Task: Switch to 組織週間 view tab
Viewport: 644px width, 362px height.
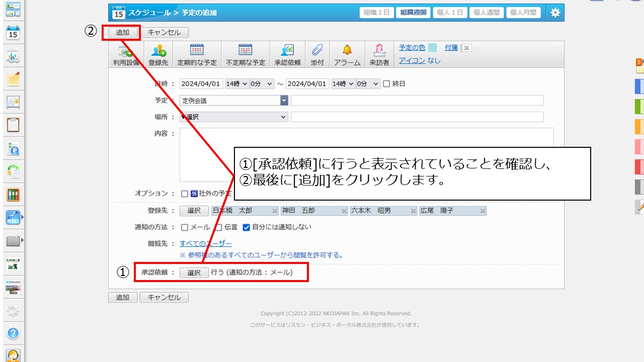Action: (x=412, y=13)
